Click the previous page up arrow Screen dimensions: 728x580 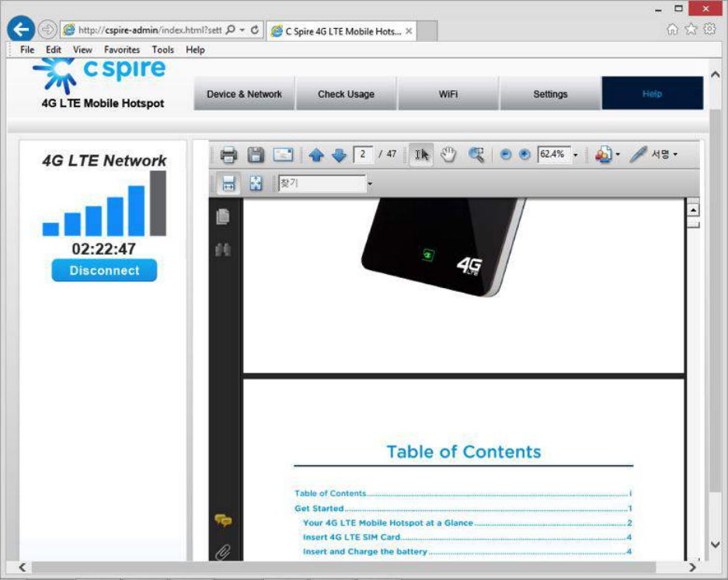(317, 155)
